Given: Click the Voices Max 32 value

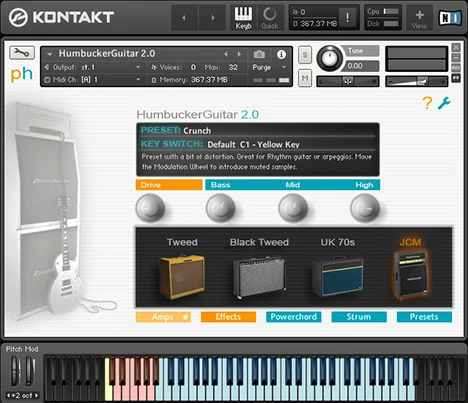Looking at the screenshot, I should (x=233, y=67).
